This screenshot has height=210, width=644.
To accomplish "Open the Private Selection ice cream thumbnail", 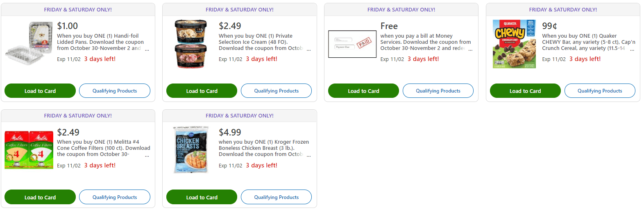I will 190,44.
